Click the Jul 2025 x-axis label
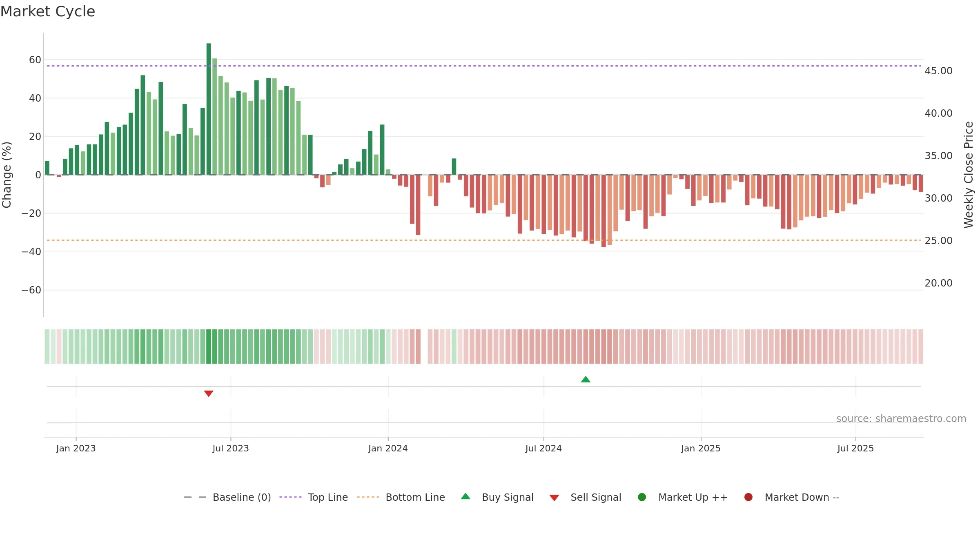Screen dimensions: 980x551 click(x=855, y=448)
